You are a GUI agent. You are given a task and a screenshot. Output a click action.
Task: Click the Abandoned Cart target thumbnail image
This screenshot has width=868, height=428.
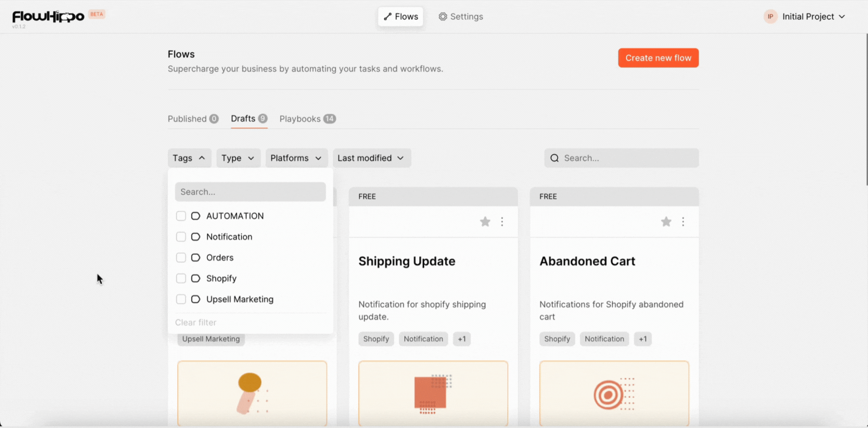[614, 394]
